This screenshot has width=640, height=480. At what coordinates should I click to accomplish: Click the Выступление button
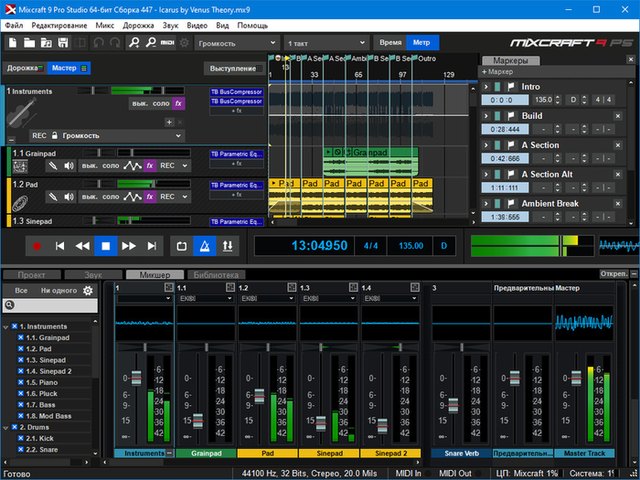pos(233,68)
